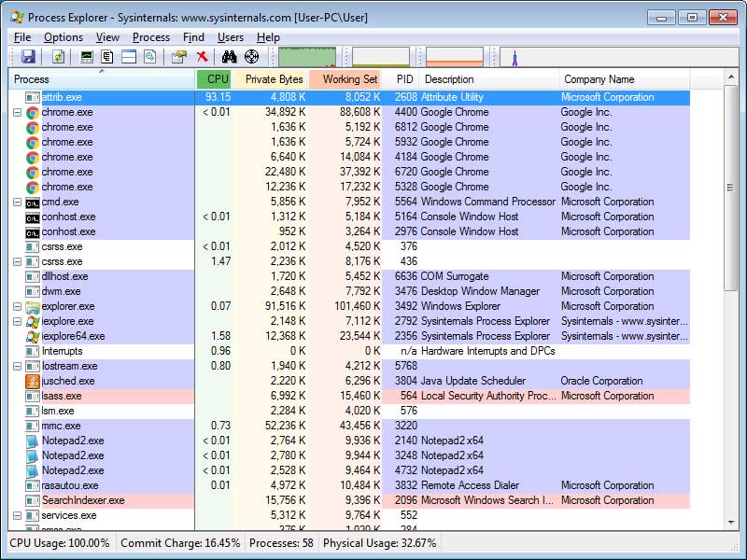Select the dllhost.exe process row

pos(349,276)
